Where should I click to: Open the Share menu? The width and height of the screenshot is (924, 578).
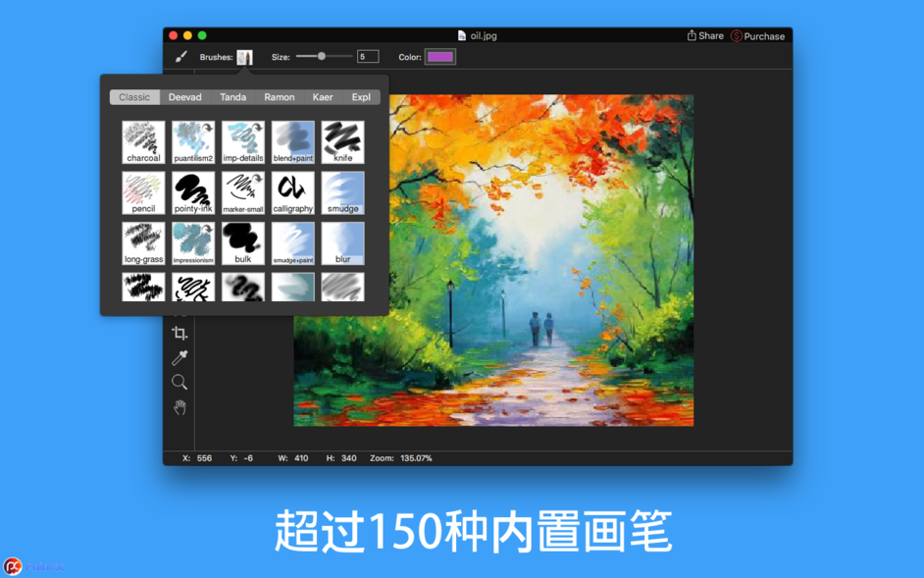click(x=704, y=35)
